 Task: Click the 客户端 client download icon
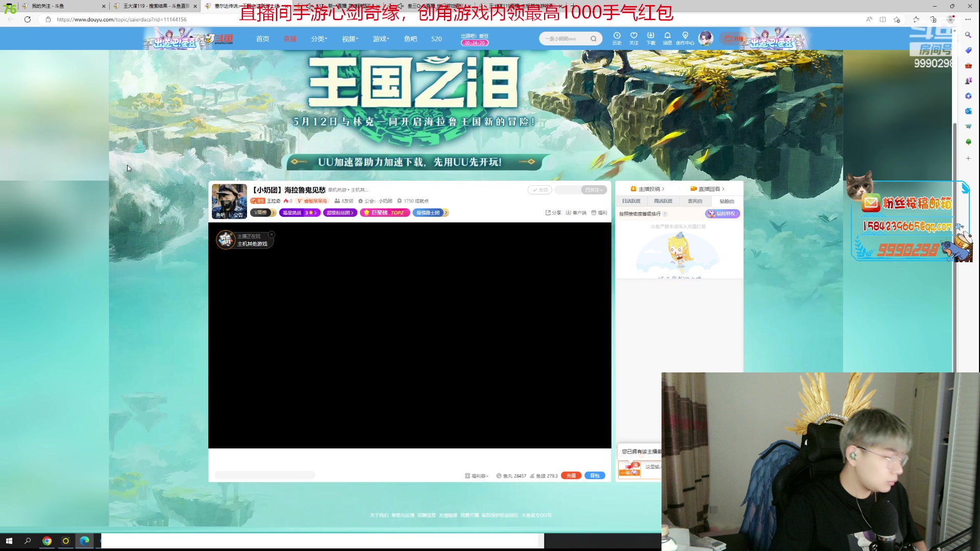(x=576, y=213)
